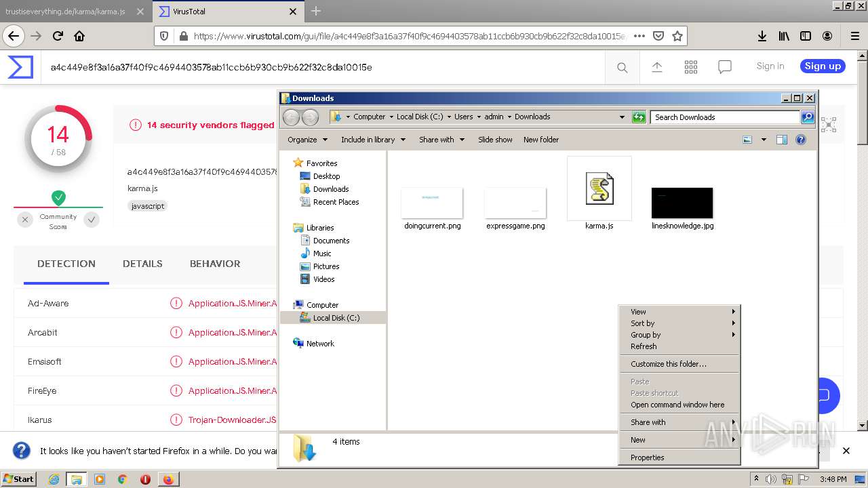Switch to trustiseverything.de karma.js tab
The image size is (868, 488).
pyautogui.click(x=75, y=12)
